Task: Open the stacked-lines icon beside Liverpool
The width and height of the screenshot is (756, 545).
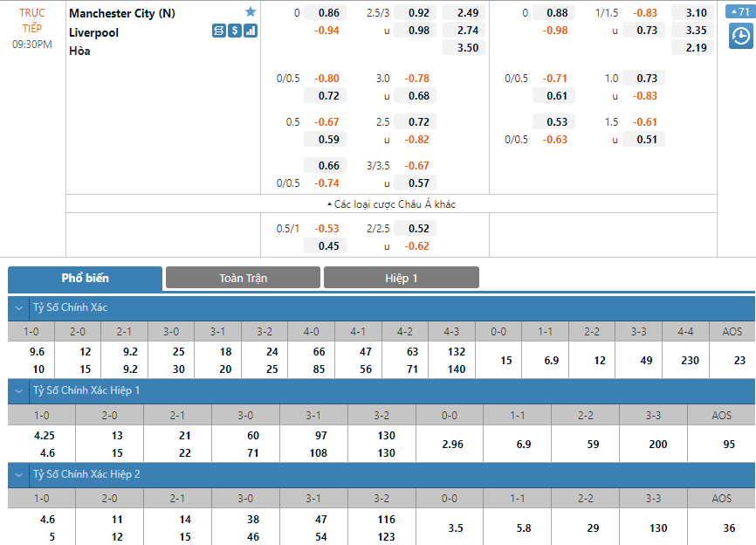Action: (219, 31)
